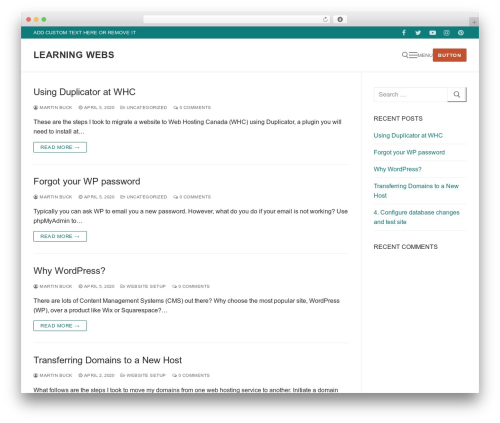Open the 'Using Duplicator at WHC' post title
Screen dimensions: 500x423
[x=84, y=92]
